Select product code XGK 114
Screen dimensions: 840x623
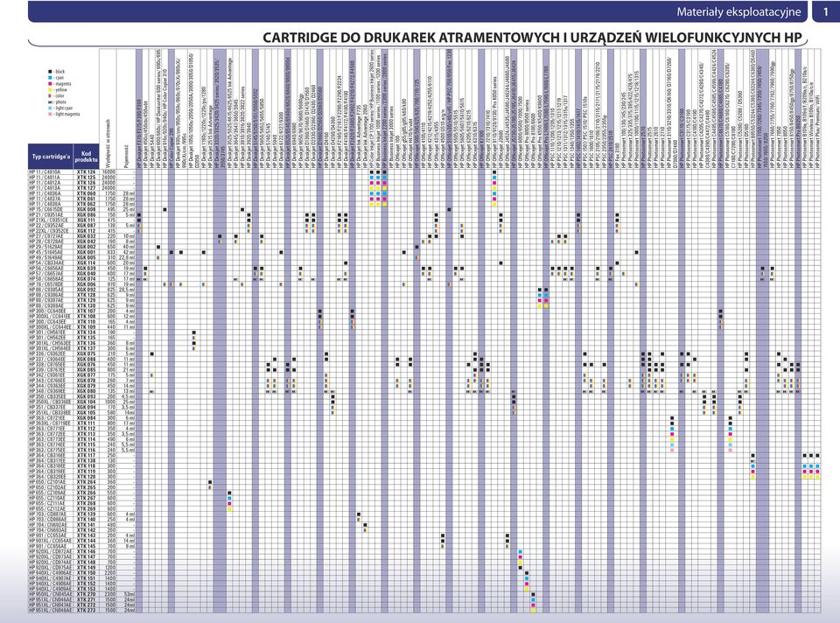pyautogui.click(x=86, y=262)
